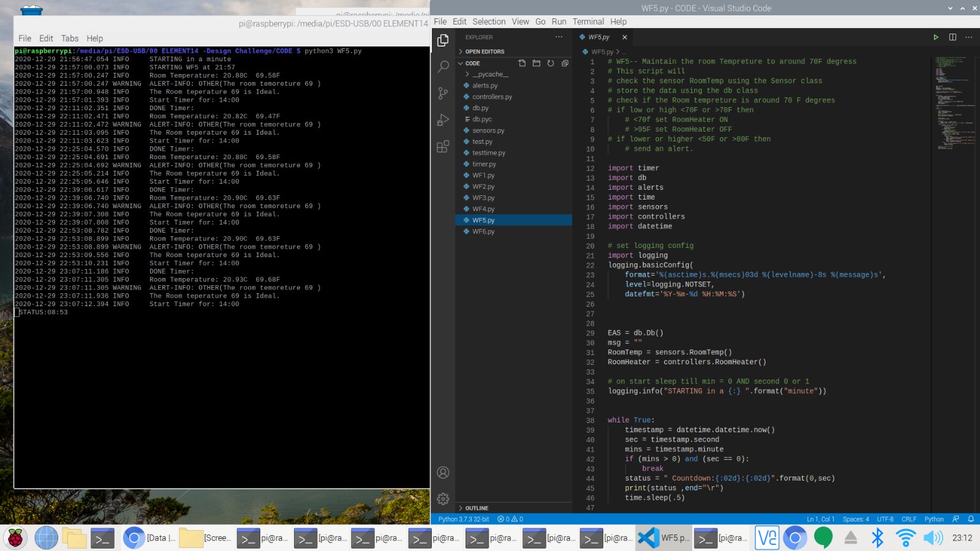Open the Terminal menu in VS Code

pos(588,21)
